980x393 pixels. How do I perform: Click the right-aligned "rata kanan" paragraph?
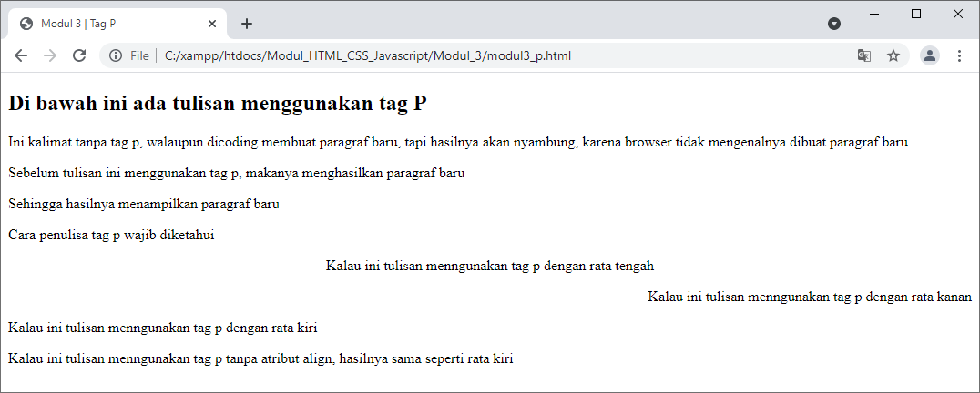click(809, 297)
